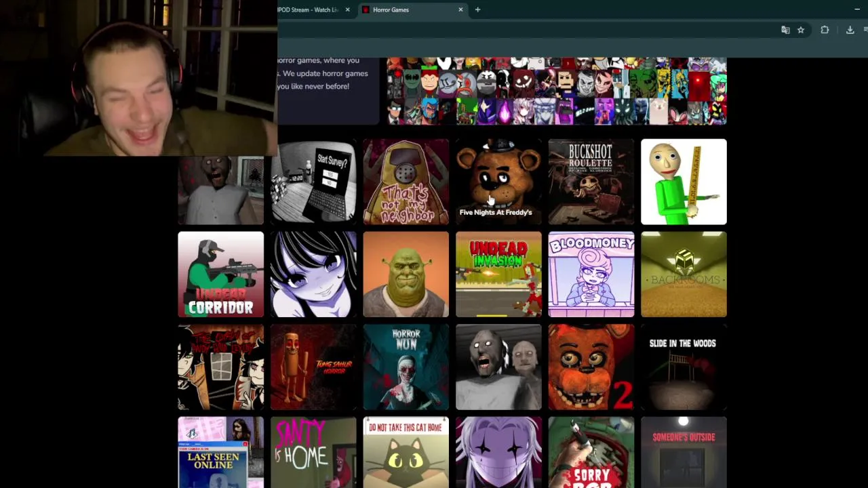Open the black-haired anime girl game
Image resolution: width=868 pixels, height=488 pixels.
pos(313,274)
